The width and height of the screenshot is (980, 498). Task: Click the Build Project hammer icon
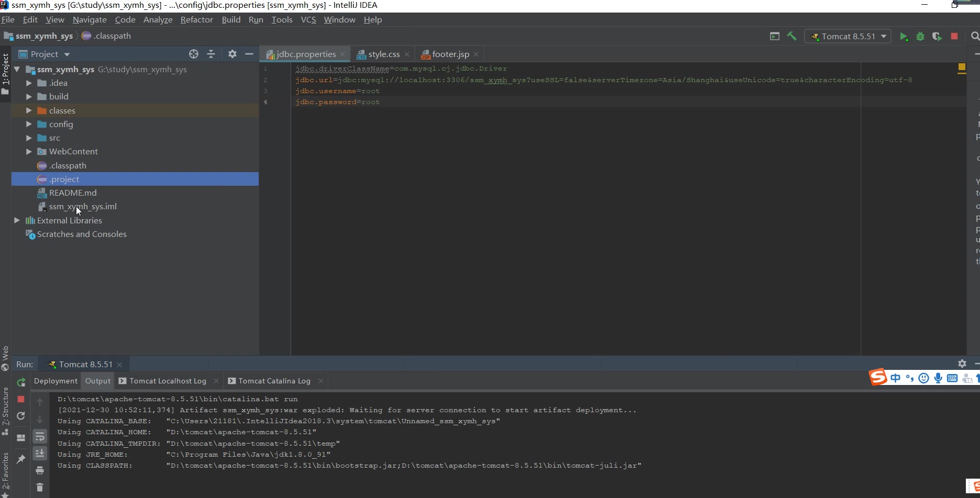pos(792,36)
